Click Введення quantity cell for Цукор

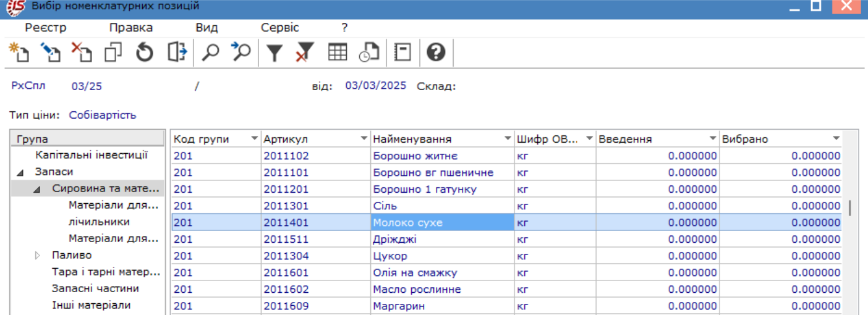click(x=658, y=256)
